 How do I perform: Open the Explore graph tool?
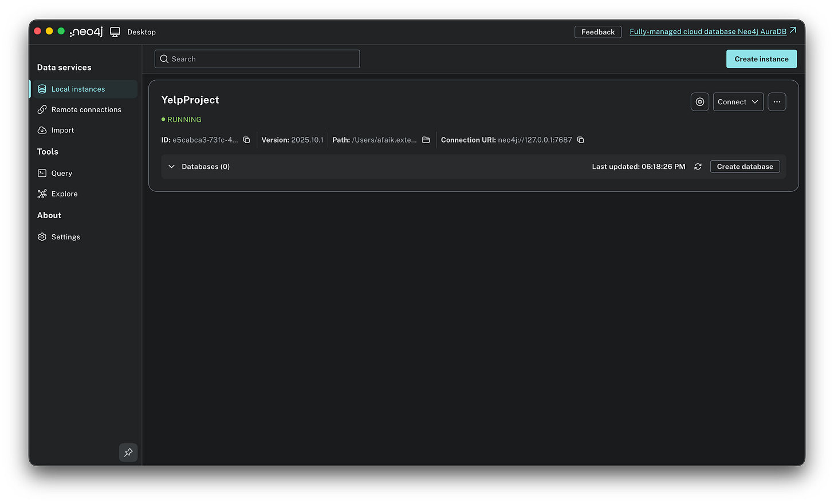click(x=64, y=194)
